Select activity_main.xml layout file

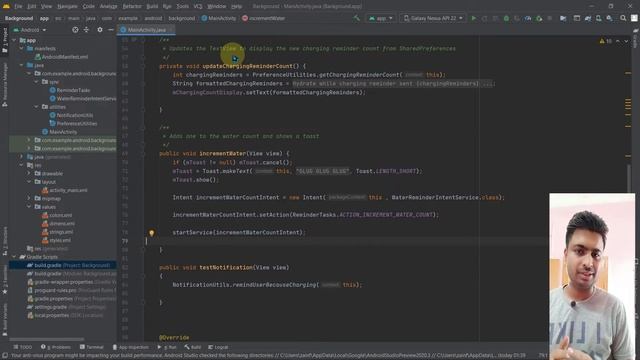coord(64,190)
